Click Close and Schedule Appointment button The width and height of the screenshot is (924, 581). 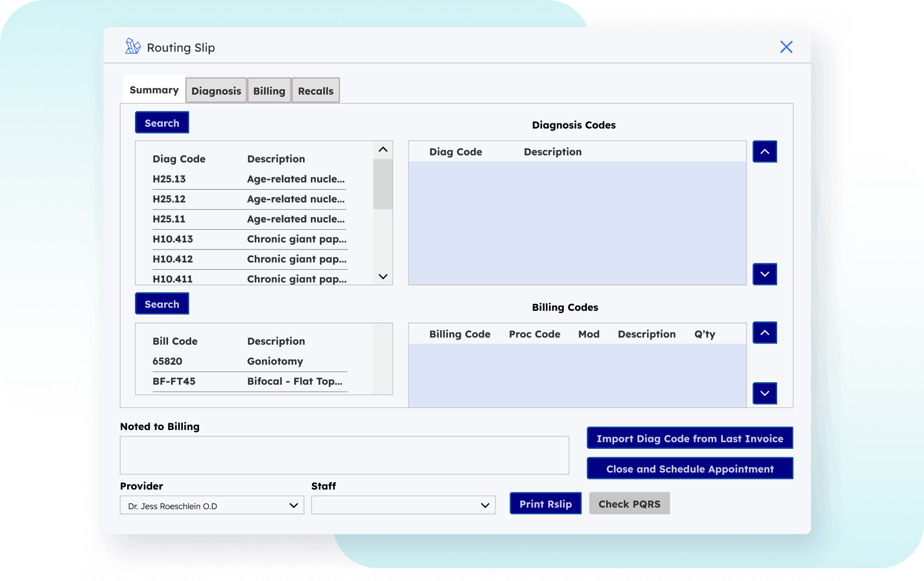689,469
